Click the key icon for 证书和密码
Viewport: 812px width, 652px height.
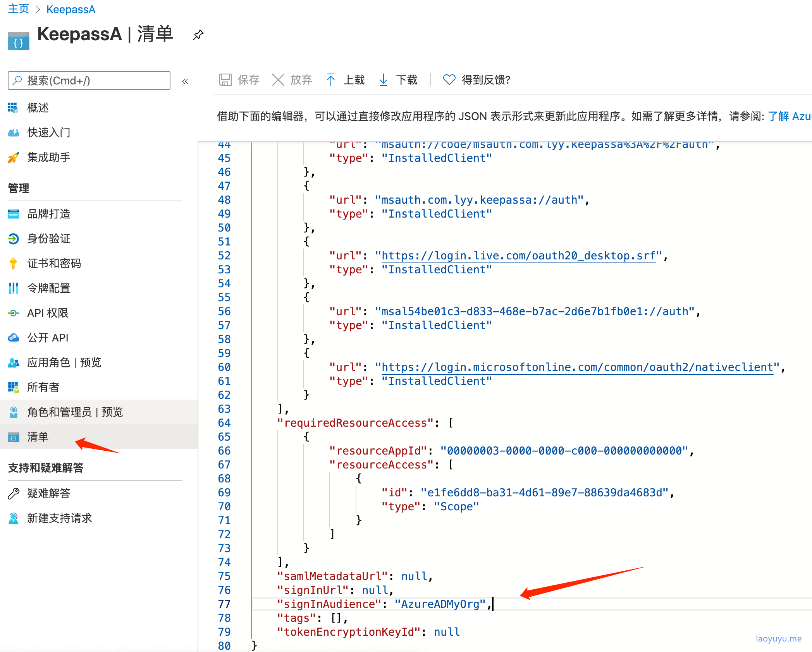tap(13, 263)
